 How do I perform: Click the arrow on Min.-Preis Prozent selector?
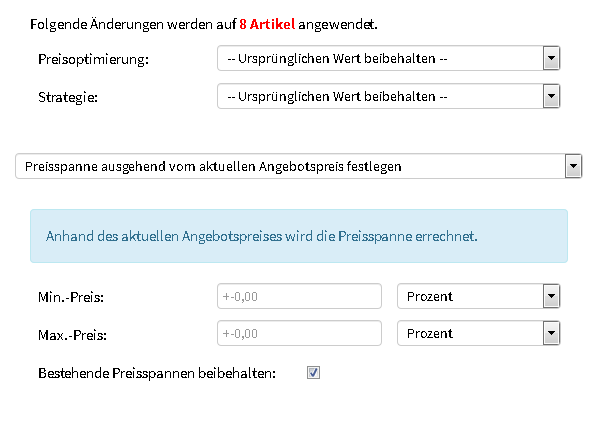click(551, 296)
